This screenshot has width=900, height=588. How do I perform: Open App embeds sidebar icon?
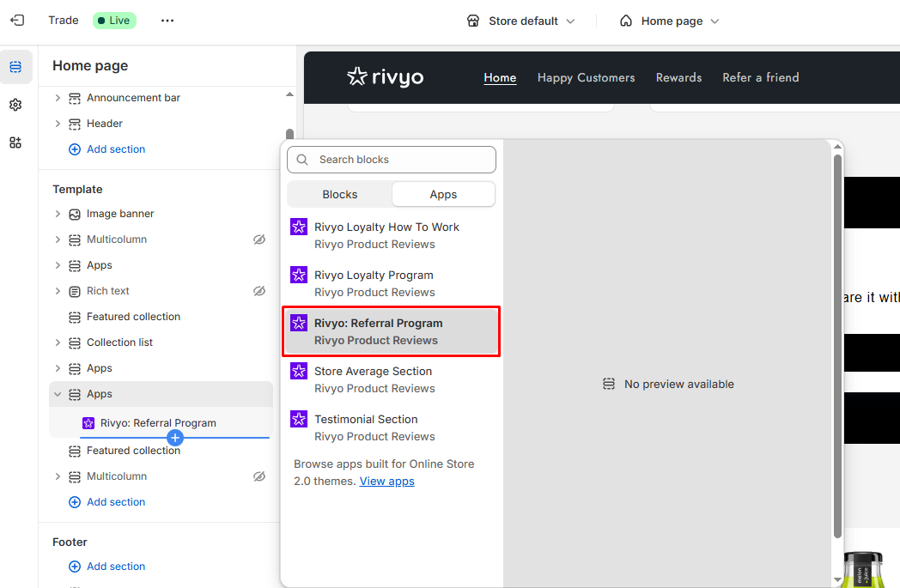pyautogui.click(x=15, y=142)
